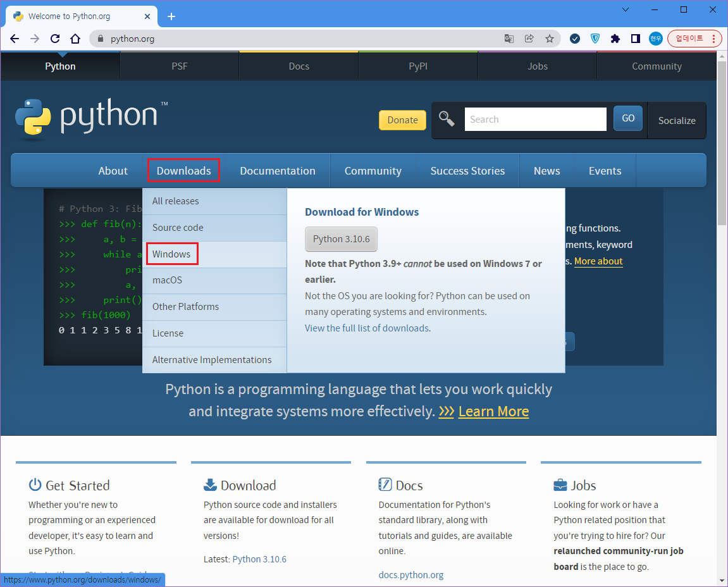Open the browser home page icon

click(x=75, y=39)
